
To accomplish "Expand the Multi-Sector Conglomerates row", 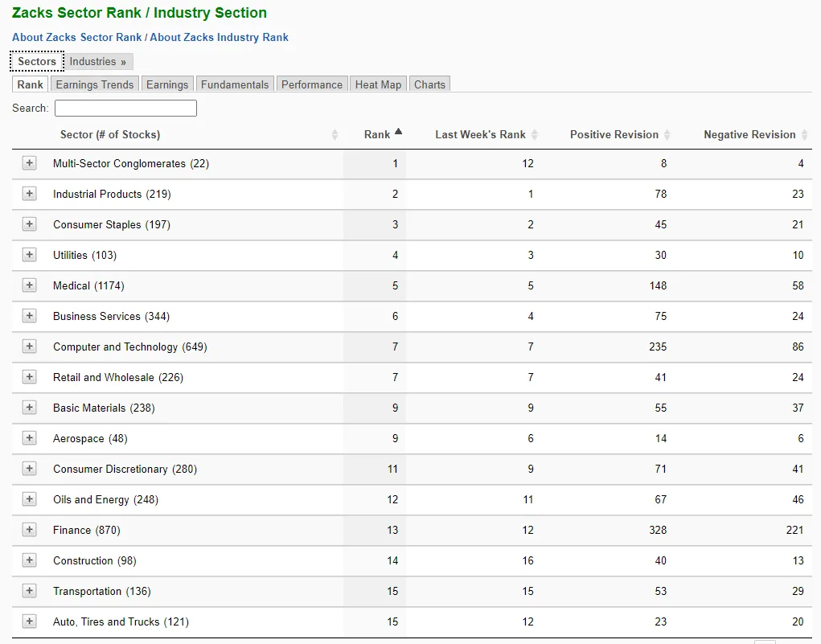I will tap(29, 162).
